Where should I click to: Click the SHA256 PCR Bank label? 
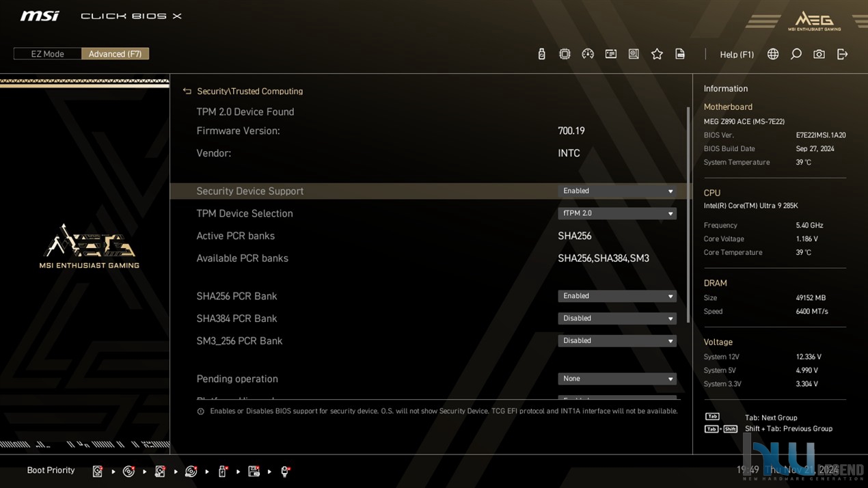[x=236, y=296]
